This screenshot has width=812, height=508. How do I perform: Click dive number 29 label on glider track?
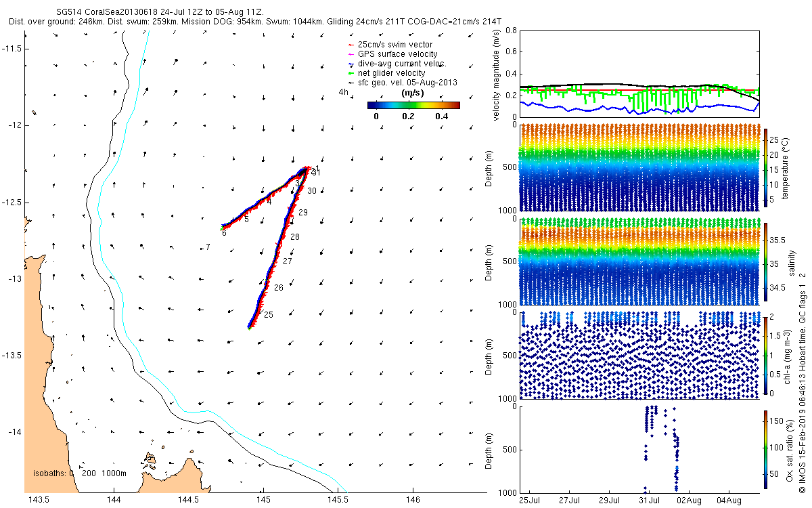[x=303, y=213]
